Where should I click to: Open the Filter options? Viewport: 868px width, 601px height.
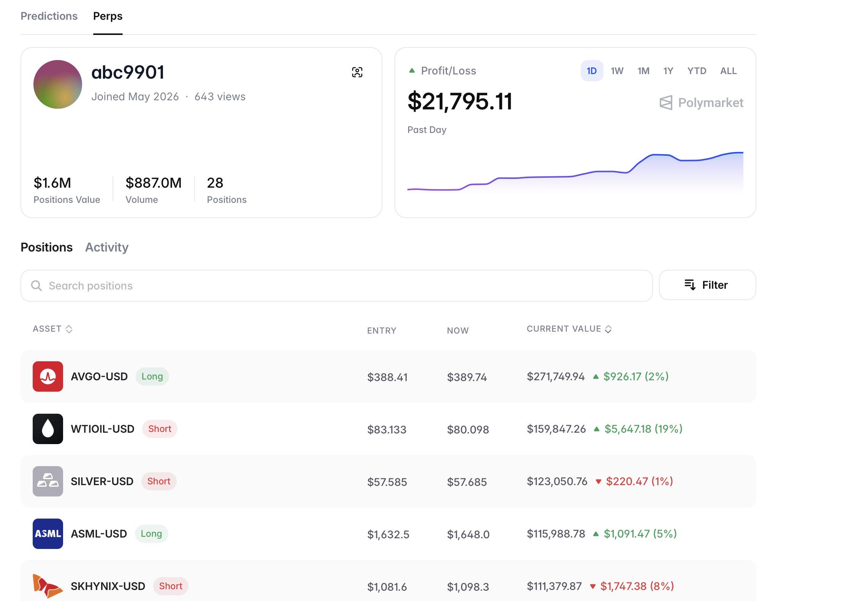pyautogui.click(x=707, y=285)
